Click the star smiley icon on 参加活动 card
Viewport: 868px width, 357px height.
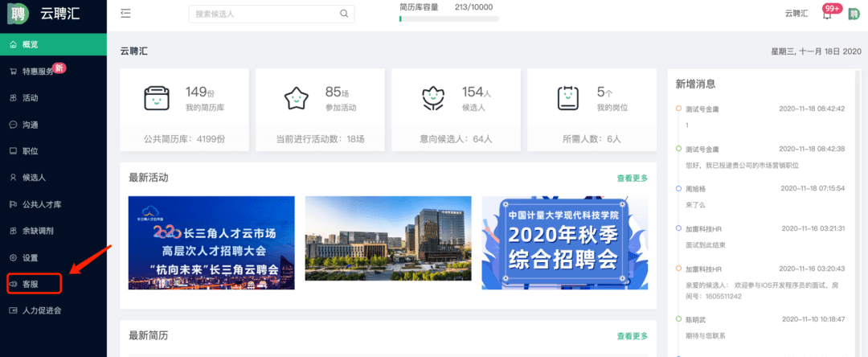pos(296,99)
